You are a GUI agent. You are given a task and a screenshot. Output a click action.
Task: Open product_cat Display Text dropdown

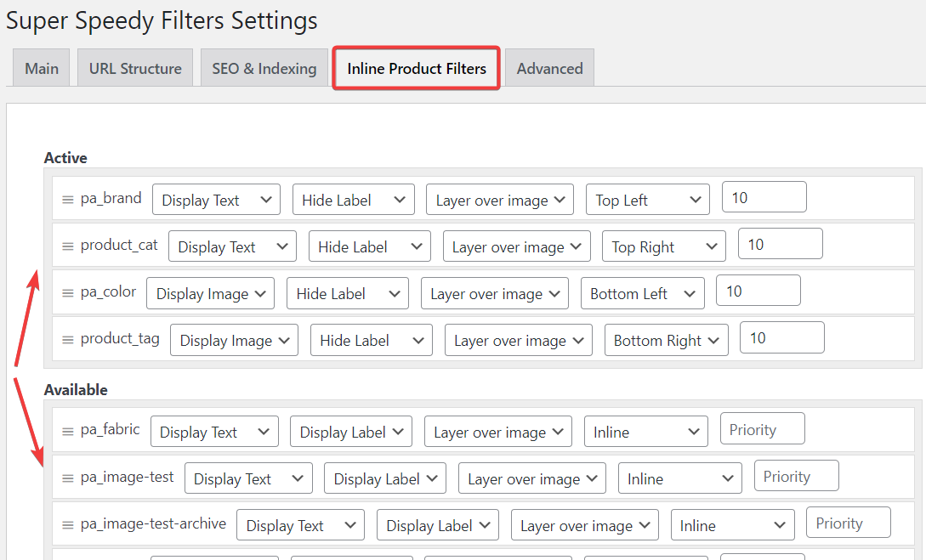[232, 246]
